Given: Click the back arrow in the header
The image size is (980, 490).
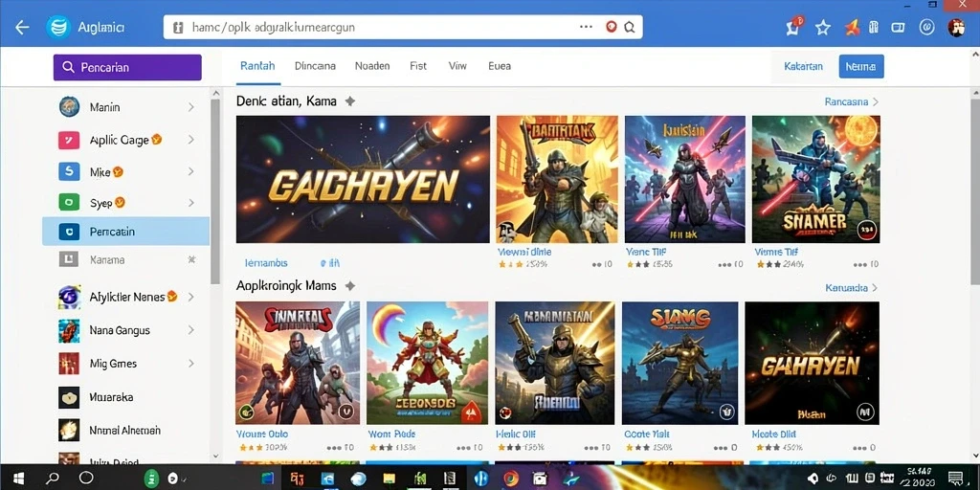Looking at the screenshot, I should 23,28.
